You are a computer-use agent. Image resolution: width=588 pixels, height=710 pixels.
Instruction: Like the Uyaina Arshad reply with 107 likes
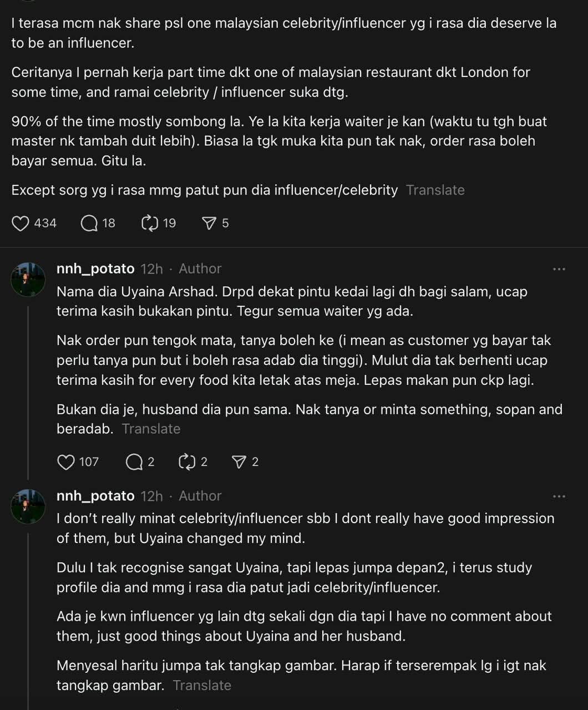click(x=66, y=462)
